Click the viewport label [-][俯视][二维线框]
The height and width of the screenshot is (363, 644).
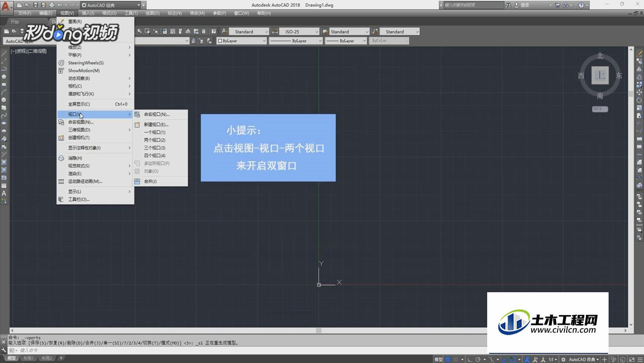pos(28,52)
